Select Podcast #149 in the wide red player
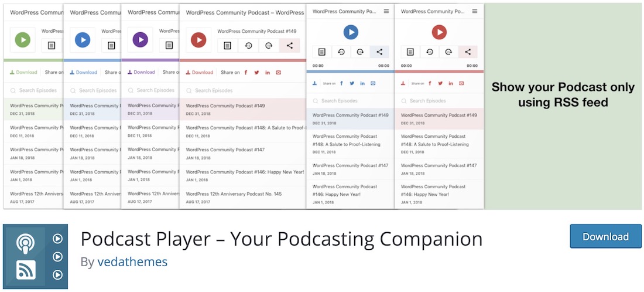Viewport: 644px width, 292px height. [243, 110]
